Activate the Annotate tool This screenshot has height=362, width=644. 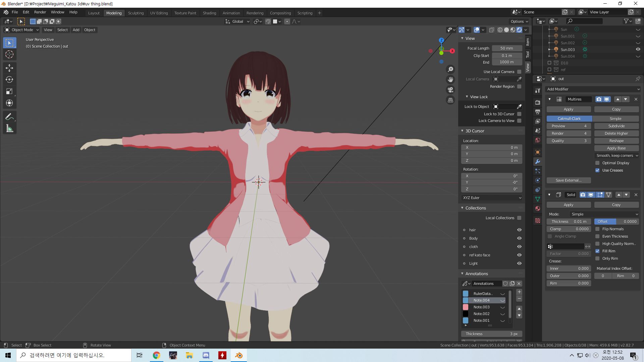[x=9, y=116]
